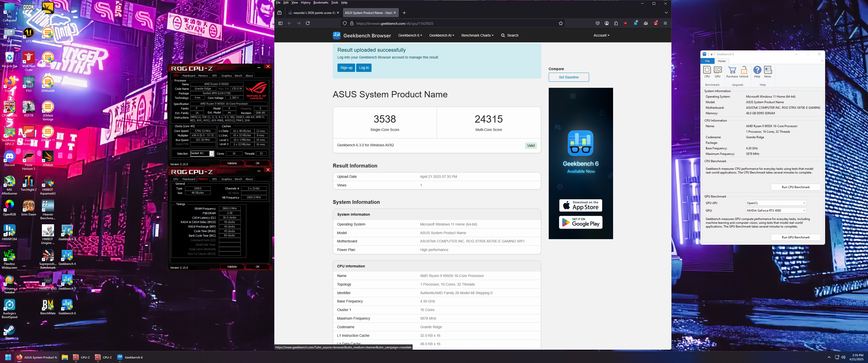This screenshot has height=363, width=868.
Task: Expand the Geekbench 6 navbar dropdown
Action: pos(410,35)
